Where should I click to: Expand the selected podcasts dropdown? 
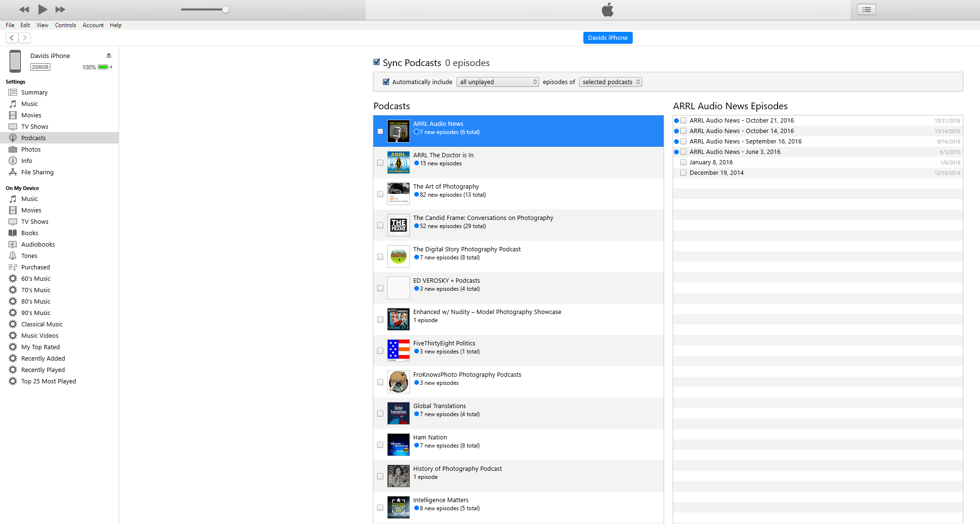pos(610,82)
